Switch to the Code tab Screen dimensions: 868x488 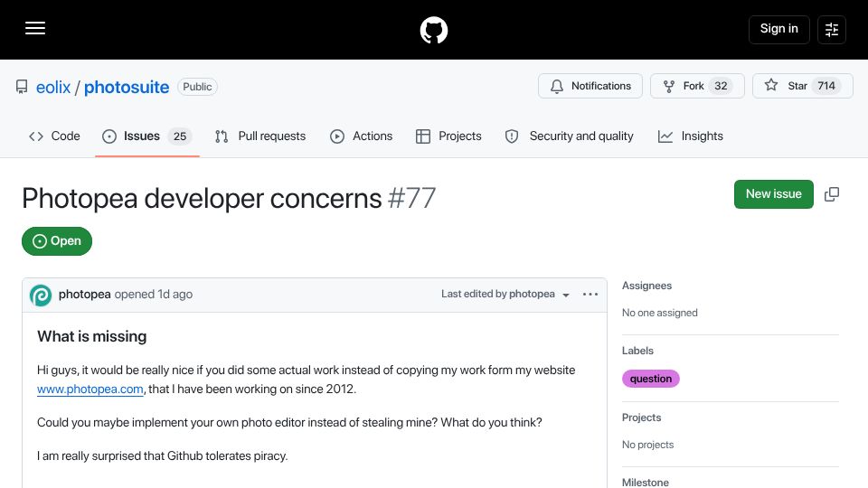54,136
